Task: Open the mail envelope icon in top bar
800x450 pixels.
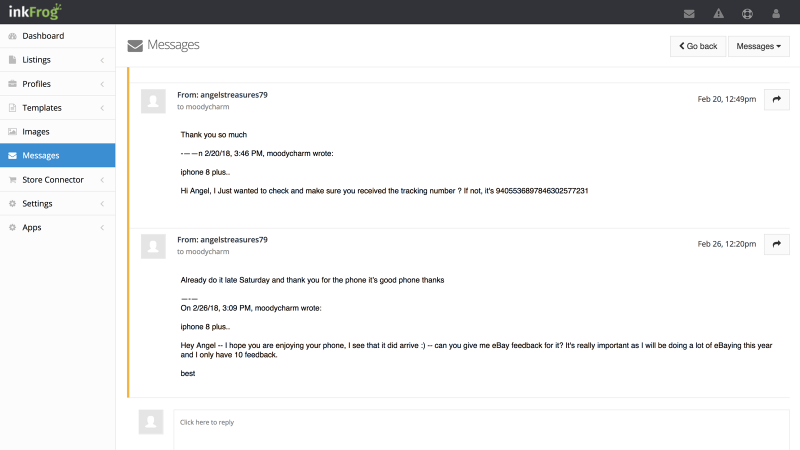Action: click(689, 14)
